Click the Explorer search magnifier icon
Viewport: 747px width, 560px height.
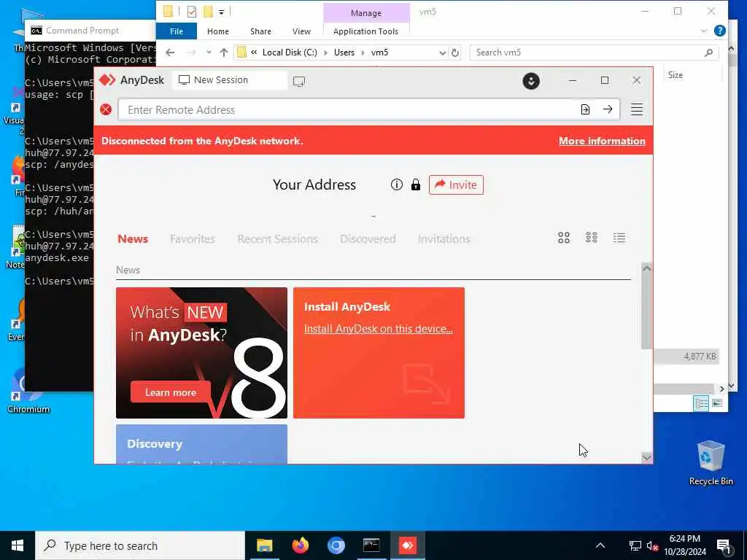click(708, 52)
